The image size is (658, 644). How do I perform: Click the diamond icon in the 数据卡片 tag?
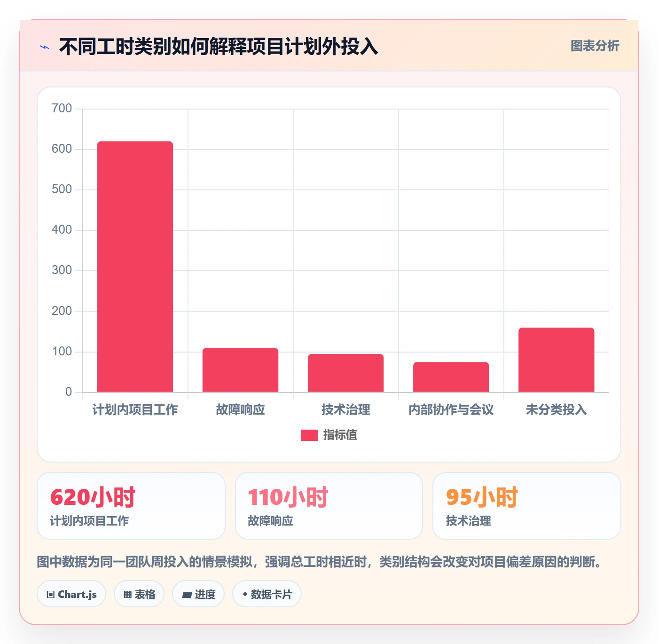tap(245, 594)
